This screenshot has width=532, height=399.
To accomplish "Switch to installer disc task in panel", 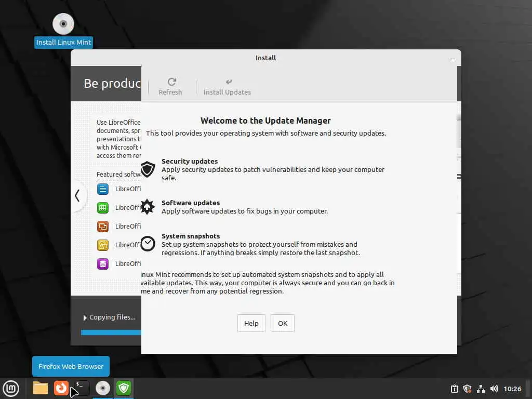I will click(102, 389).
